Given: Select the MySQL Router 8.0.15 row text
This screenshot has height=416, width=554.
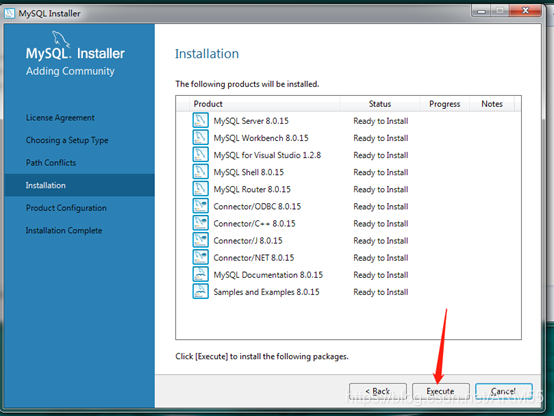Looking at the screenshot, I should [x=252, y=189].
